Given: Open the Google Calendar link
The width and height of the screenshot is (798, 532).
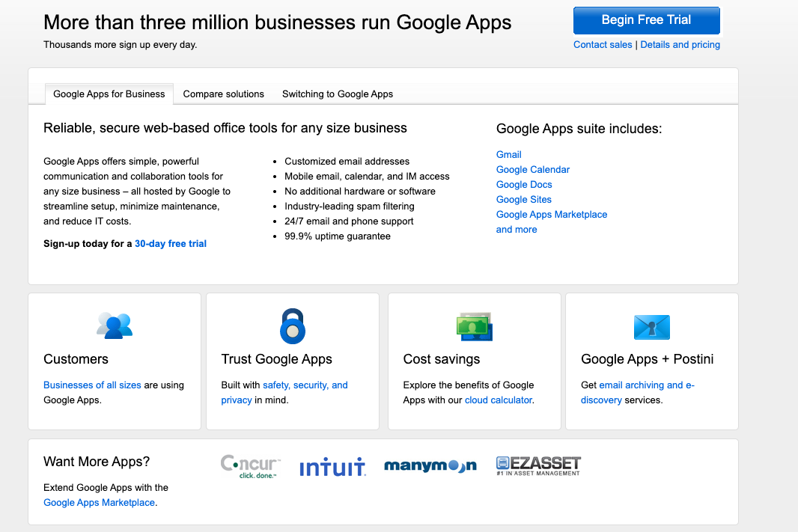Looking at the screenshot, I should (x=533, y=169).
